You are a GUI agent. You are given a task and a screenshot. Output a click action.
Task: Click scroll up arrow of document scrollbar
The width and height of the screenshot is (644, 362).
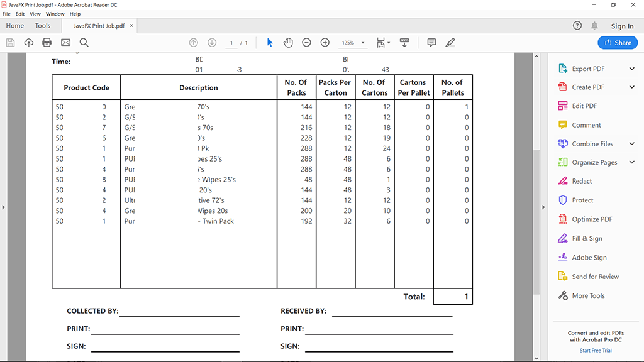point(536,56)
